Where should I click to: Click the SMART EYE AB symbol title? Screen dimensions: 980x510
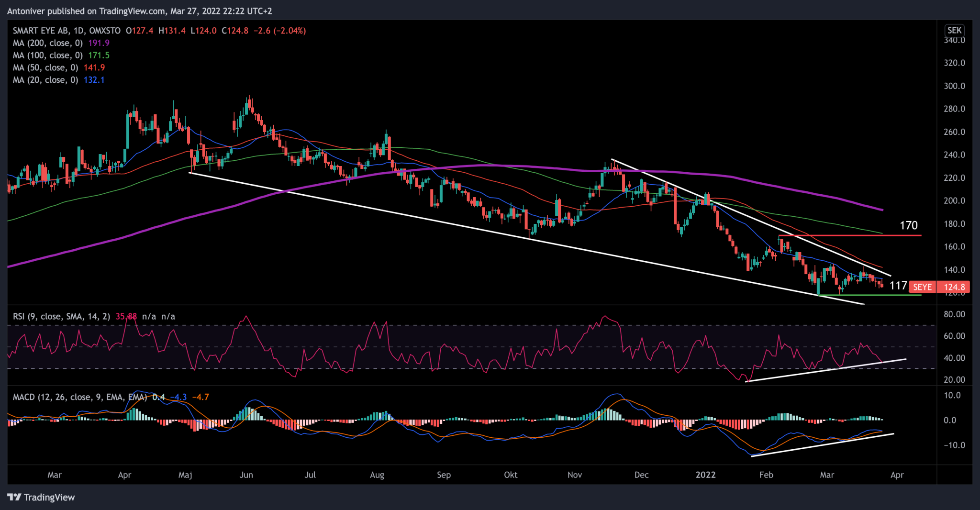[40, 31]
